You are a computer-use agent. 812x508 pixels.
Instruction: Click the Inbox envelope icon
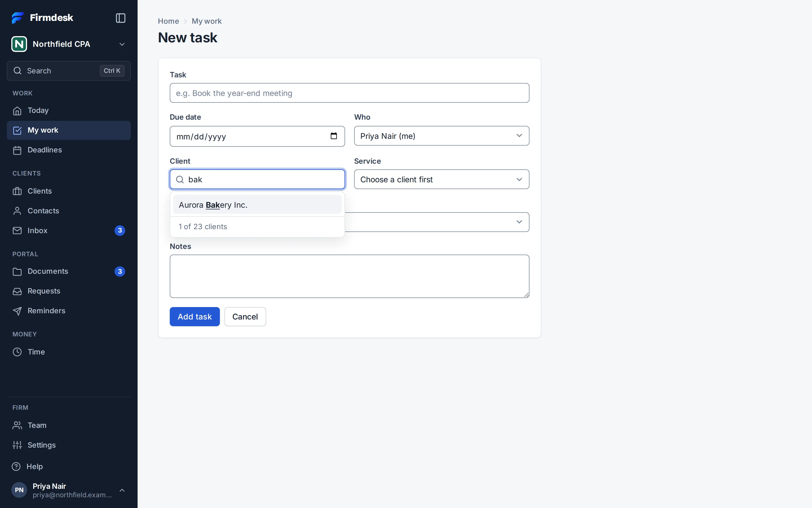pyautogui.click(x=17, y=231)
